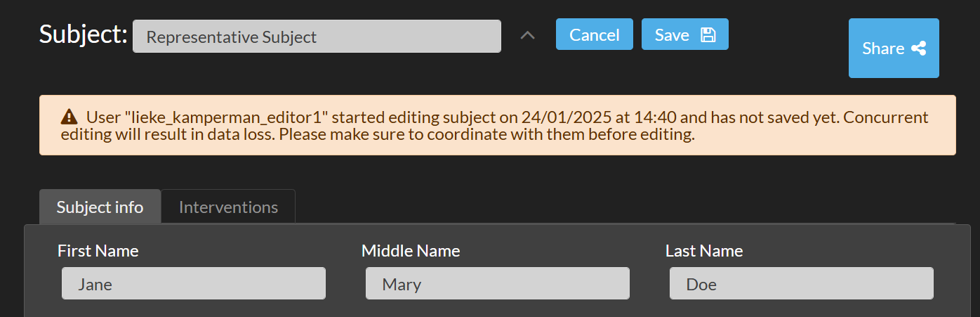Click the share network icon
Viewport: 980px width, 317px height.
[919, 48]
